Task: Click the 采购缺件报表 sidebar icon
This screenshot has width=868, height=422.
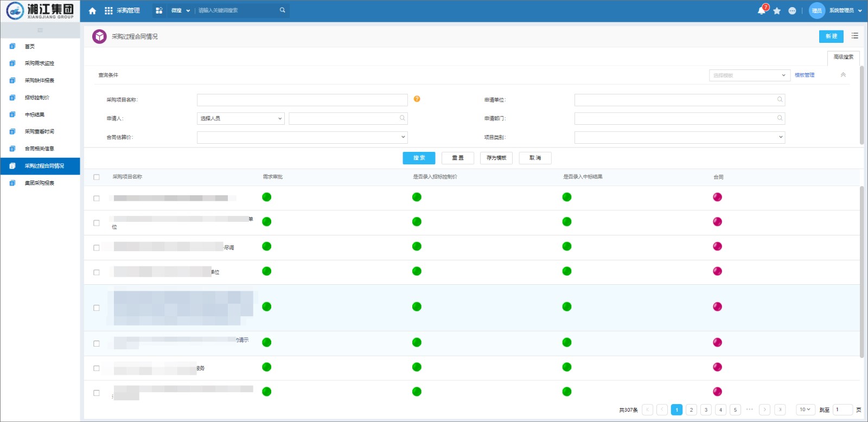Action: coord(12,80)
